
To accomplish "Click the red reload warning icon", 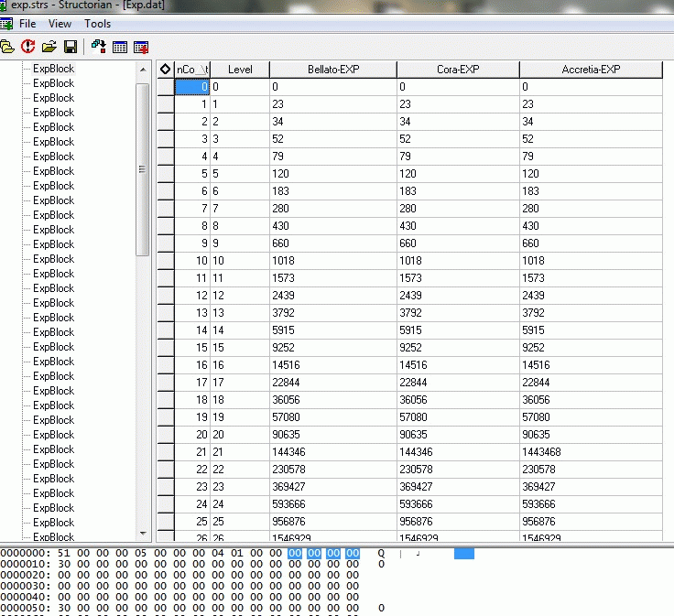I will (28, 47).
